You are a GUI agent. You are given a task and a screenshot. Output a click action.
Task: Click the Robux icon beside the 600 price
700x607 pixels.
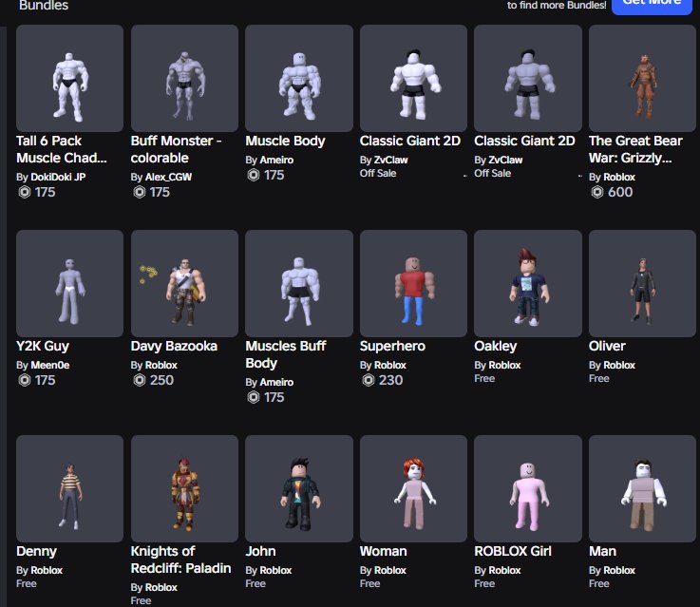[596, 192]
